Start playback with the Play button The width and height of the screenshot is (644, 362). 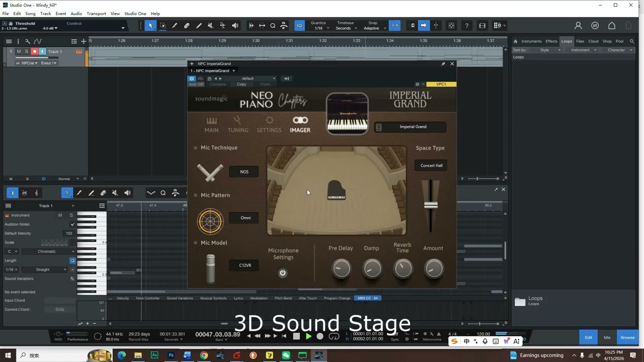[308, 336]
